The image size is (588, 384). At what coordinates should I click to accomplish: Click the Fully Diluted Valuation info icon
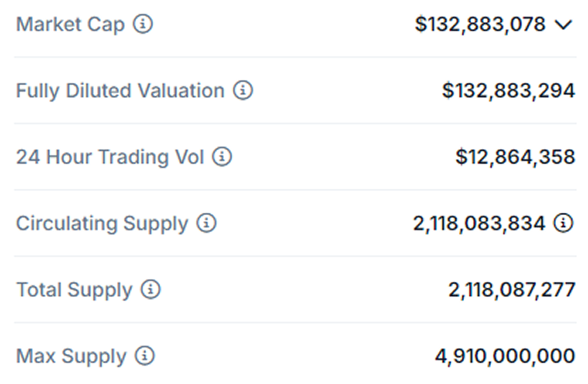point(243,90)
